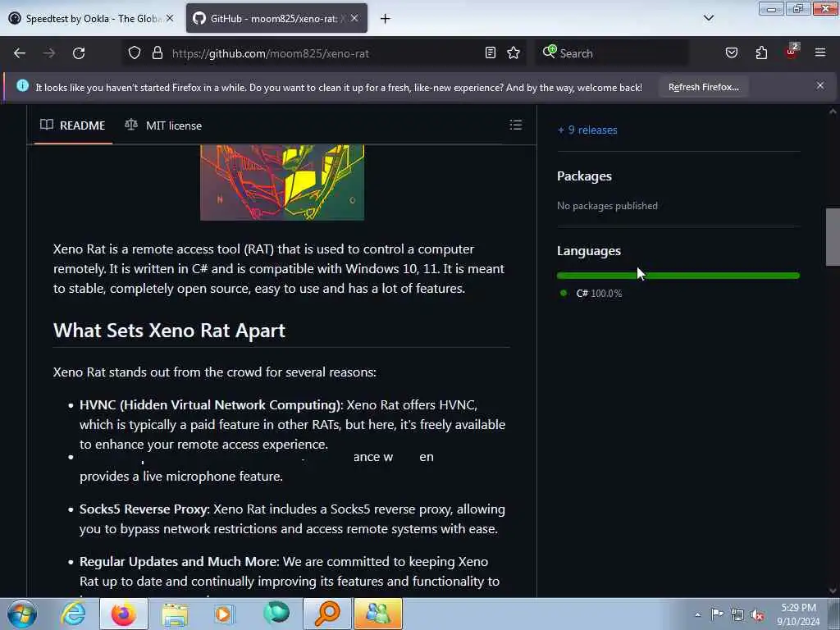This screenshot has height=630, width=840.
Task: Reload the page with the refresh icon
Action: 79,53
